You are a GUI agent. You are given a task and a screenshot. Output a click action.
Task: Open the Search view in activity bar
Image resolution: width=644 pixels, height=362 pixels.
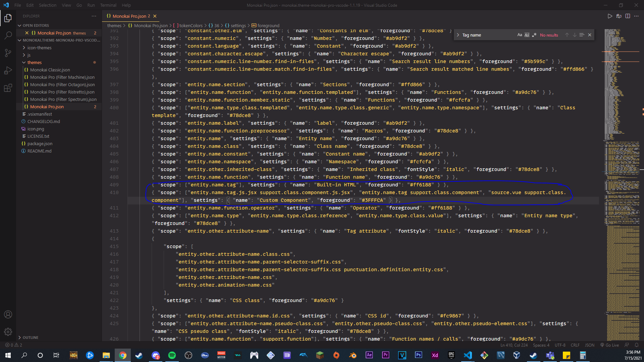point(8,35)
